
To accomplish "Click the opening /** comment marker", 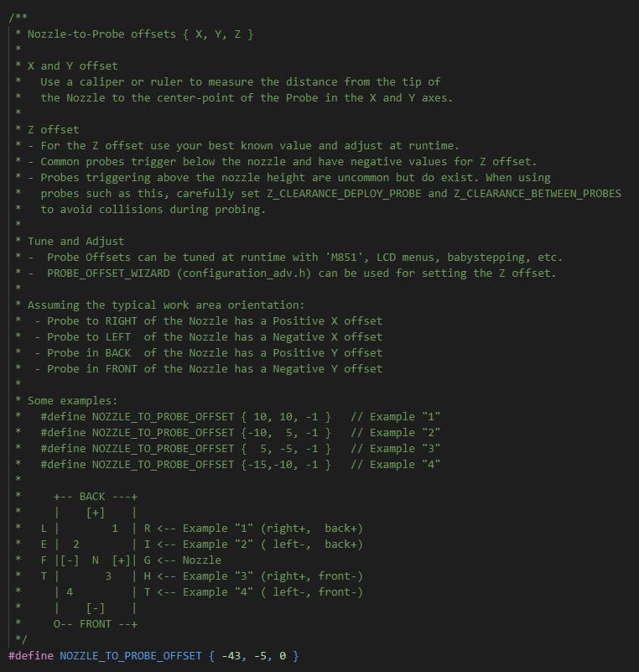I will point(18,18).
